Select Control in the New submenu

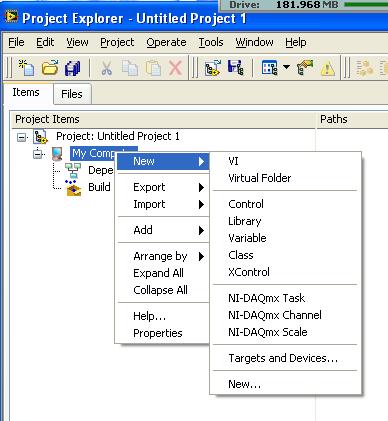(286, 204)
